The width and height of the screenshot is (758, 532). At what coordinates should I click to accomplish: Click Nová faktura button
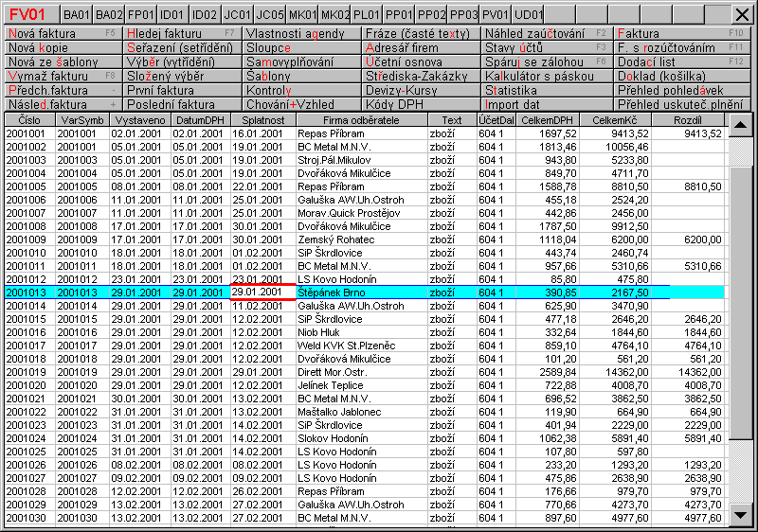tap(63, 33)
